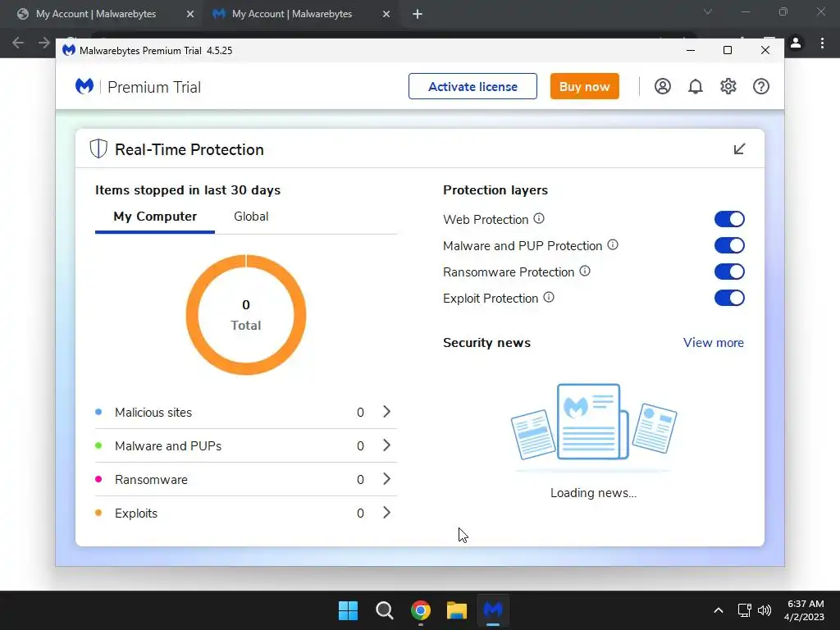This screenshot has height=630, width=840.
Task: Expand Malicious sites details chevron
Action: point(387,412)
